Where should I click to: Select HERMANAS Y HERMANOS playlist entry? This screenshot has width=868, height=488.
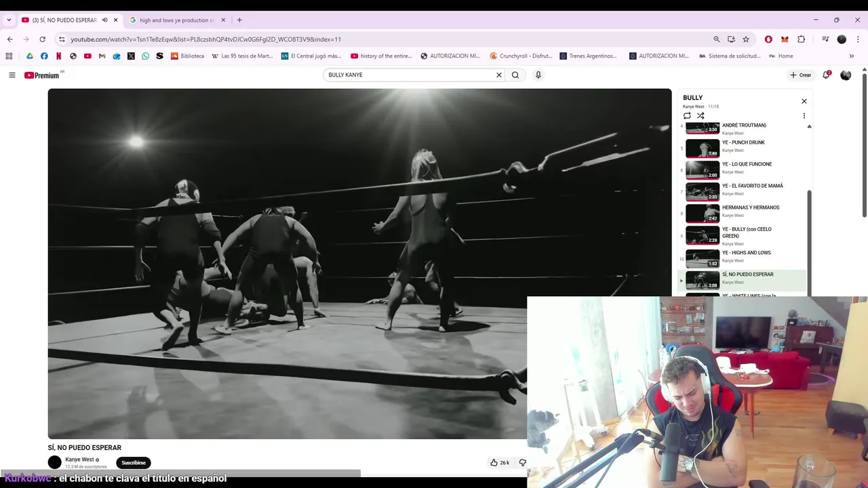pos(743,213)
